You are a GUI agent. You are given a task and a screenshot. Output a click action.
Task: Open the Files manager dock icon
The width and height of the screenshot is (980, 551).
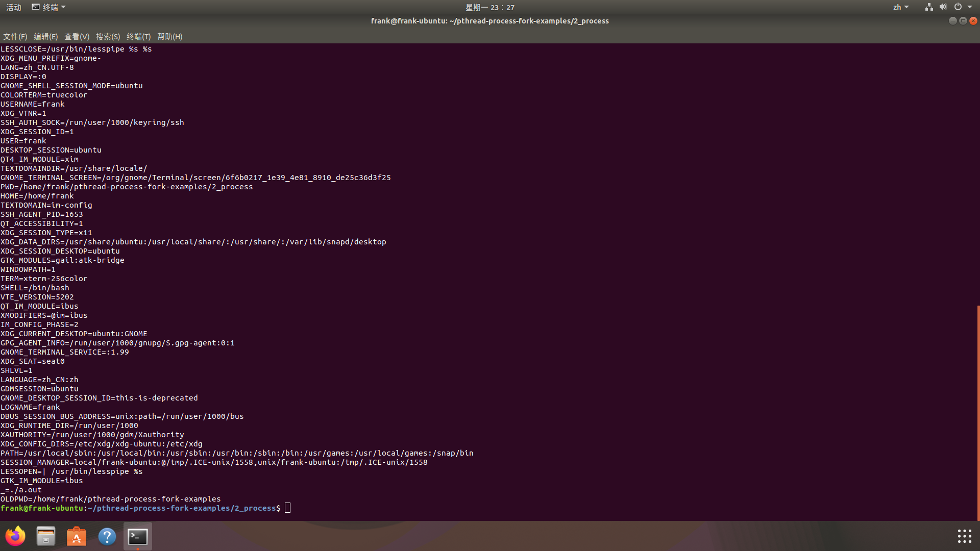(46, 536)
